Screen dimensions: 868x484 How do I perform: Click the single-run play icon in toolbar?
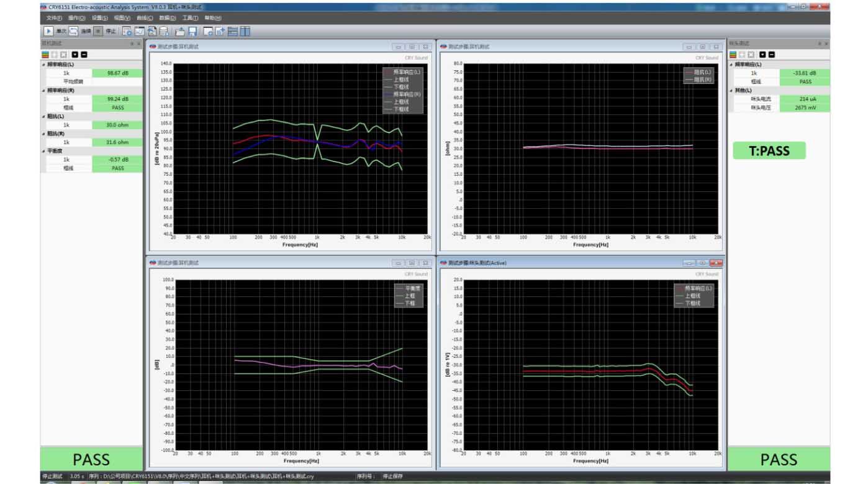(48, 31)
